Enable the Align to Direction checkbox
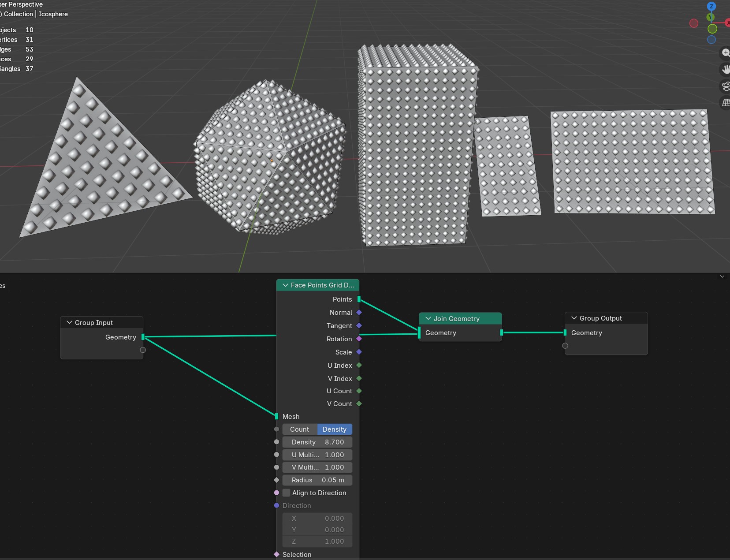Viewport: 730px width, 560px height. click(287, 493)
